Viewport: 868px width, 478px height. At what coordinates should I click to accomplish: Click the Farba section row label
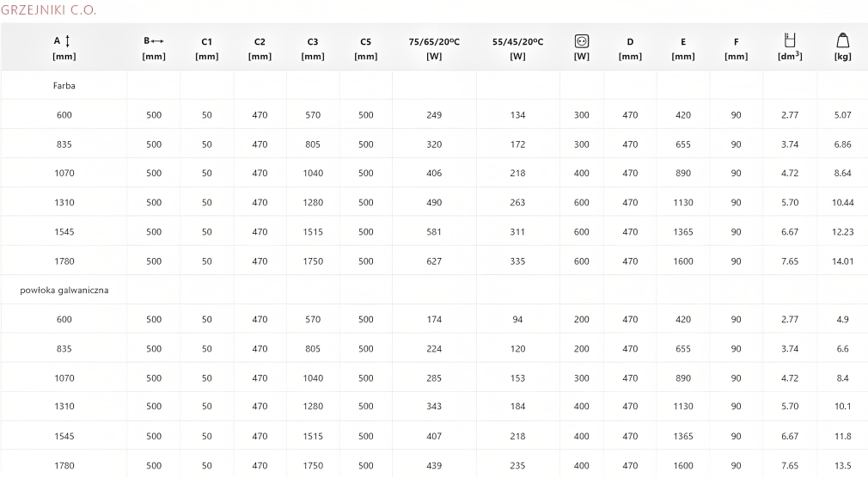[x=64, y=86]
